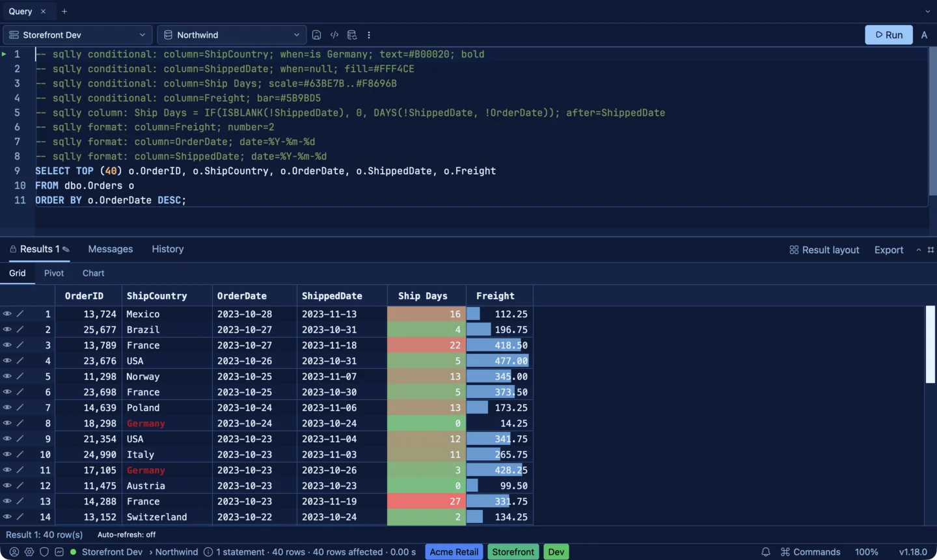The image size is (937, 560).
Task: Click the info icon beside 1 statement
Action: (x=208, y=552)
